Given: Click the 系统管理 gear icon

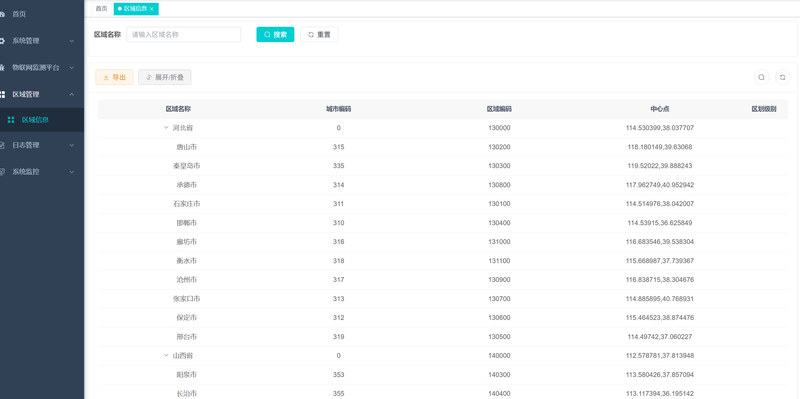Looking at the screenshot, I should [x=2, y=41].
